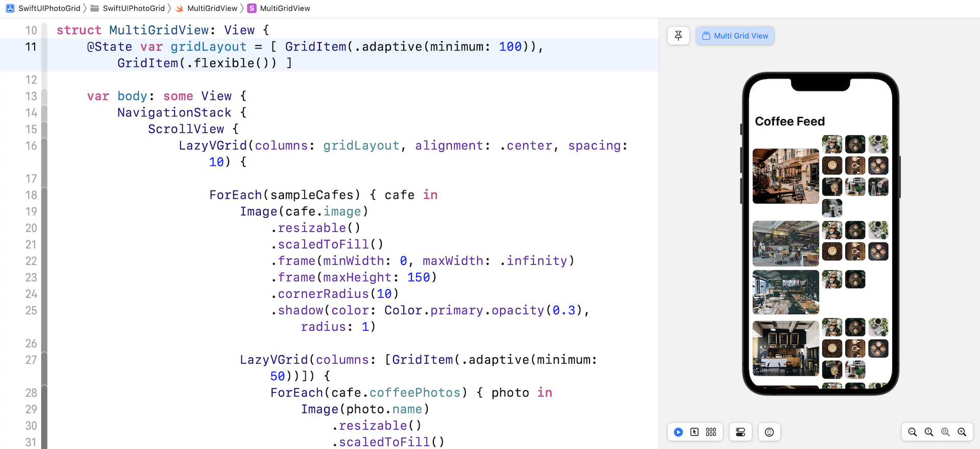
Task: Select the Multi Grid View preview tab
Action: click(735, 36)
